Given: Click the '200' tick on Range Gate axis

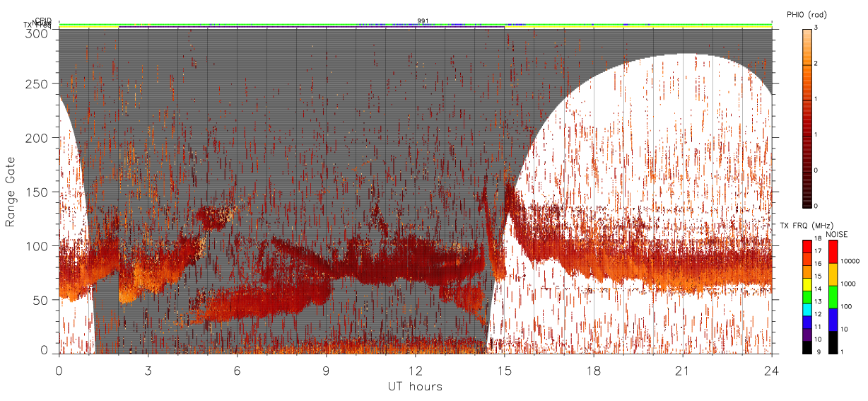Looking at the screenshot, I should tap(37, 138).
